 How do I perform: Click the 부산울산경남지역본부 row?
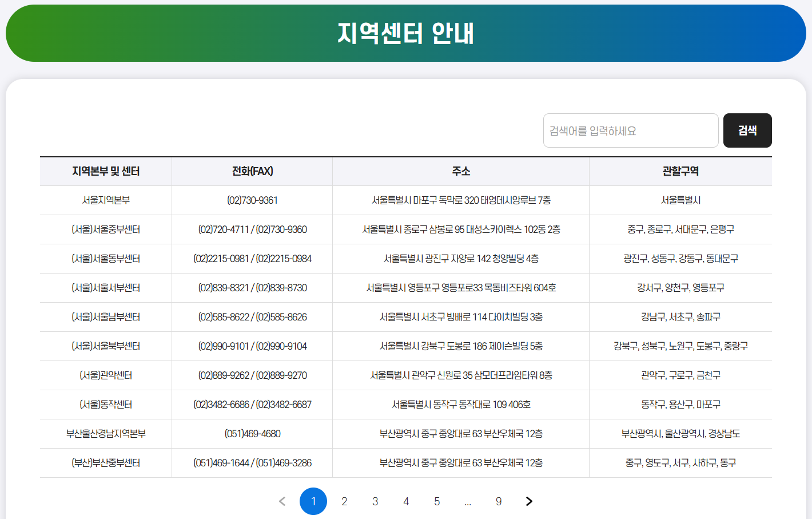tap(105, 433)
